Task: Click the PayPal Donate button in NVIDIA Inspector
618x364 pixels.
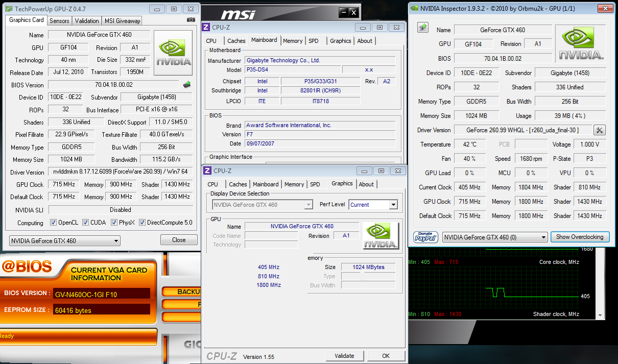Action: [425, 237]
